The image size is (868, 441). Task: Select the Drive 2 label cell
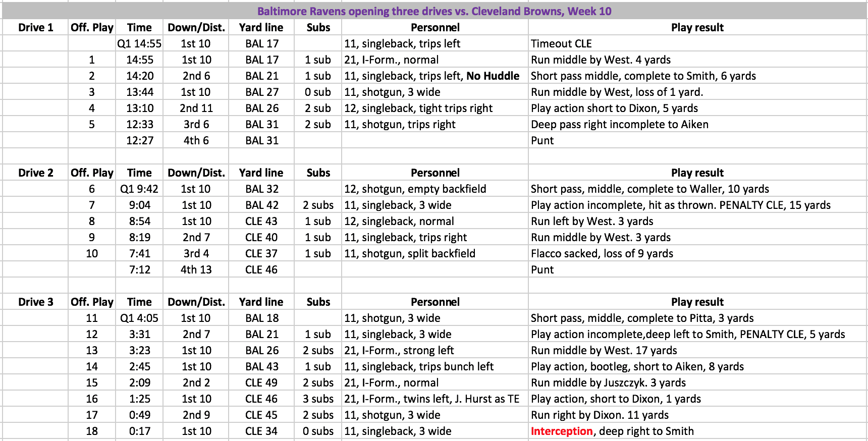(x=35, y=173)
